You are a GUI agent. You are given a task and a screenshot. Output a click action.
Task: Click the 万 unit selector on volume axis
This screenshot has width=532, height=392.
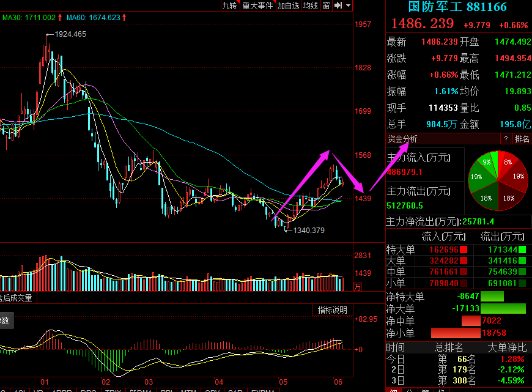click(358, 286)
